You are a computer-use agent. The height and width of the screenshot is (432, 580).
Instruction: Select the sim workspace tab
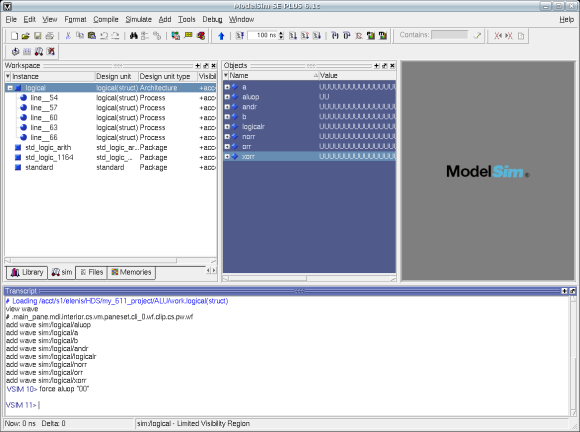point(62,273)
